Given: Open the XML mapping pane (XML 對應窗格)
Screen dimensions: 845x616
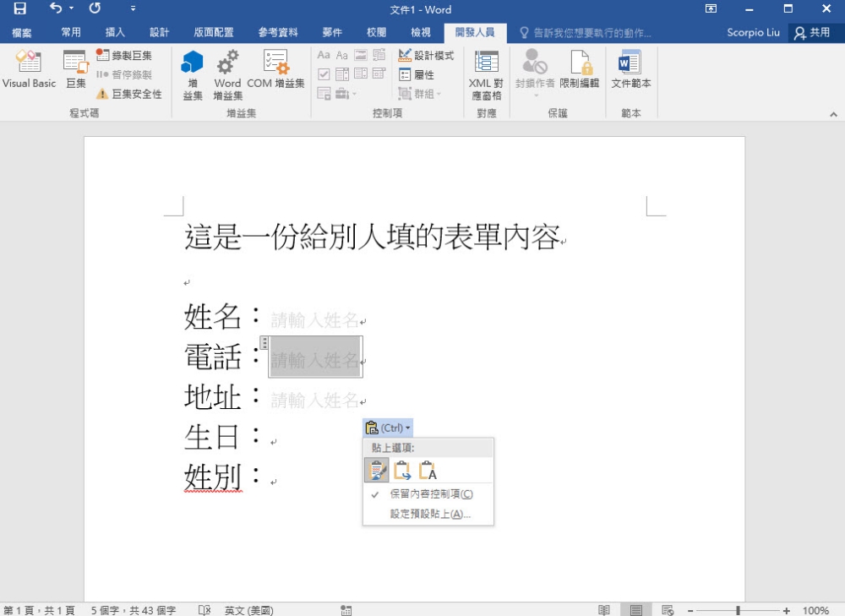Looking at the screenshot, I should click(486, 74).
